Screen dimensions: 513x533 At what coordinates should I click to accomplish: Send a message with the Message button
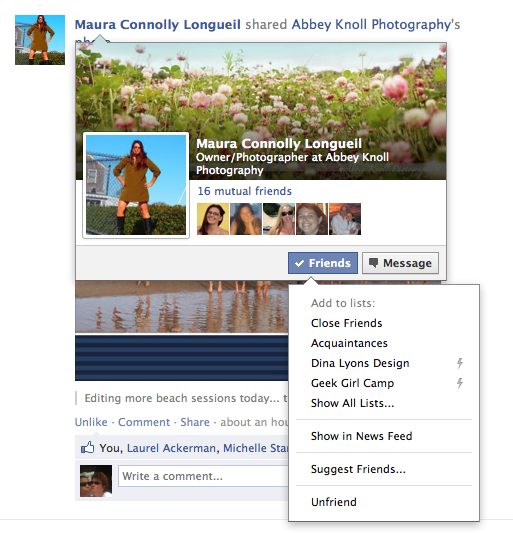coord(400,263)
